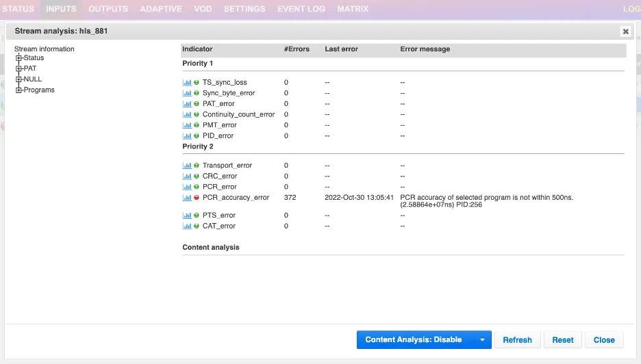Open chart icon for PAT_error

[x=187, y=104]
